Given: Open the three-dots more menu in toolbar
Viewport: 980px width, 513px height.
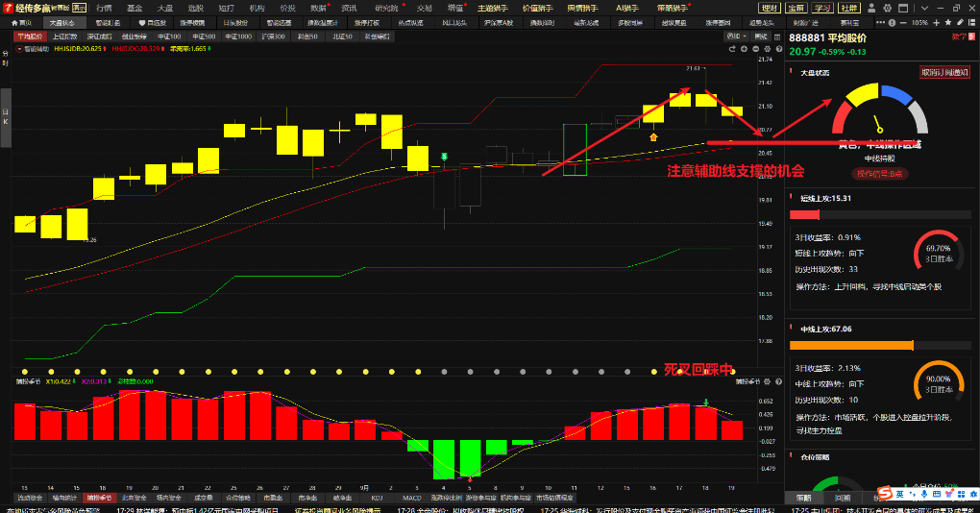Looking at the screenshot, I should click(880, 22).
